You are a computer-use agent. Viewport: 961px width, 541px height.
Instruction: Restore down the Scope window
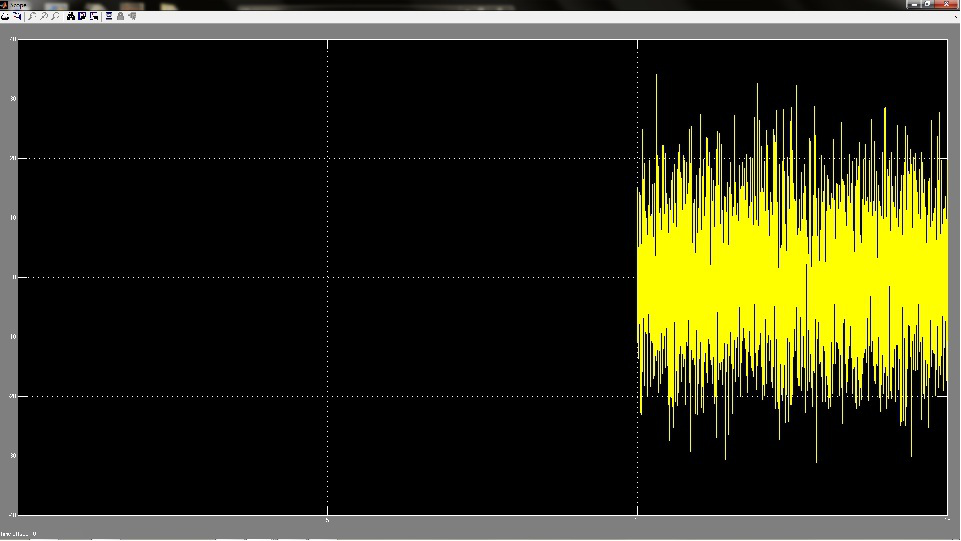928,4
